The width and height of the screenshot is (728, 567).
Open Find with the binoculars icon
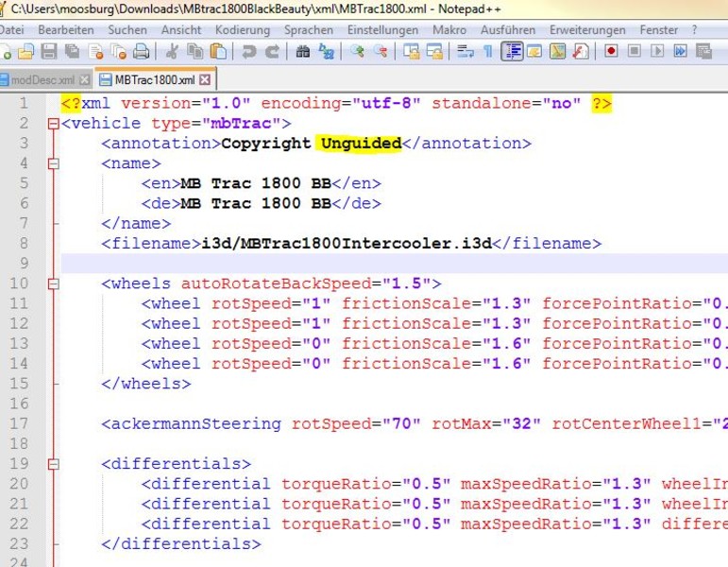pyautogui.click(x=303, y=51)
